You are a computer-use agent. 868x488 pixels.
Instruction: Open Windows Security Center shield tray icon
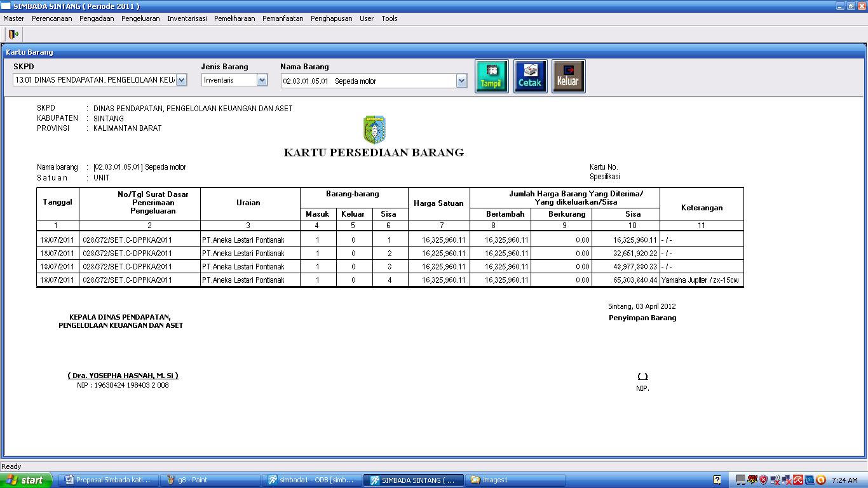(763, 480)
